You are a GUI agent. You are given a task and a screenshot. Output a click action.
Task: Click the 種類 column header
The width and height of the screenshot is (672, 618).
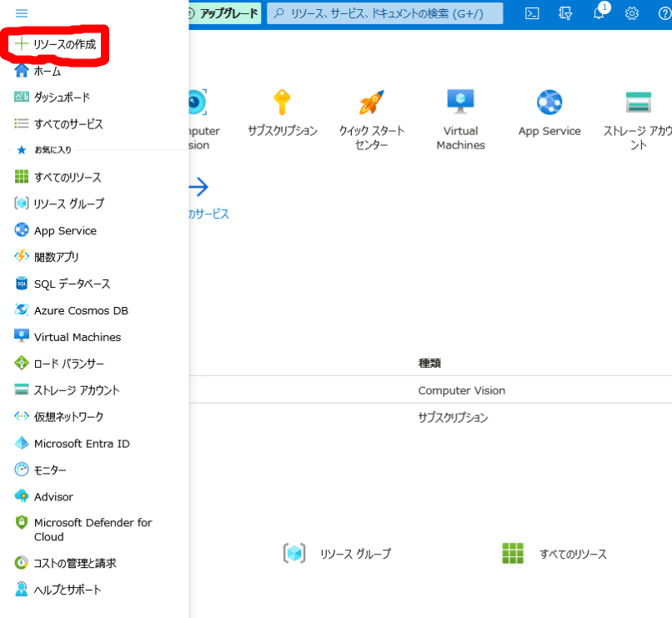click(x=429, y=364)
